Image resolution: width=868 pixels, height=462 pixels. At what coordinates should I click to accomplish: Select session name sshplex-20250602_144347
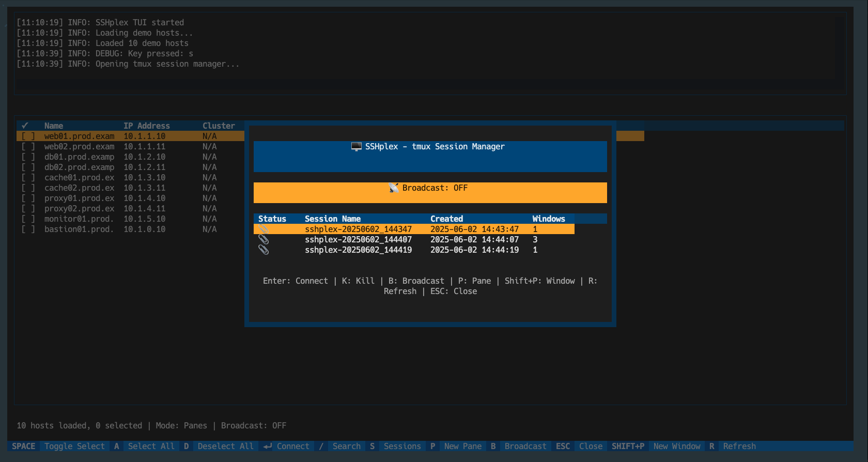point(359,229)
